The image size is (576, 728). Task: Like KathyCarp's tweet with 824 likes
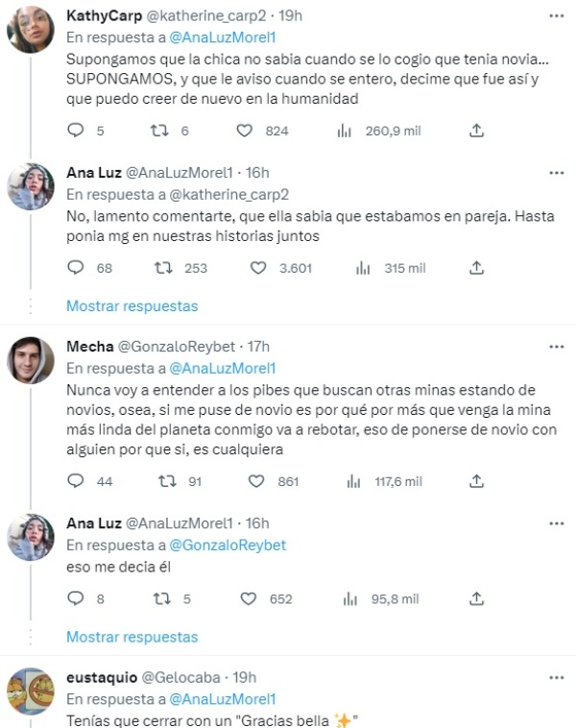(245, 131)
